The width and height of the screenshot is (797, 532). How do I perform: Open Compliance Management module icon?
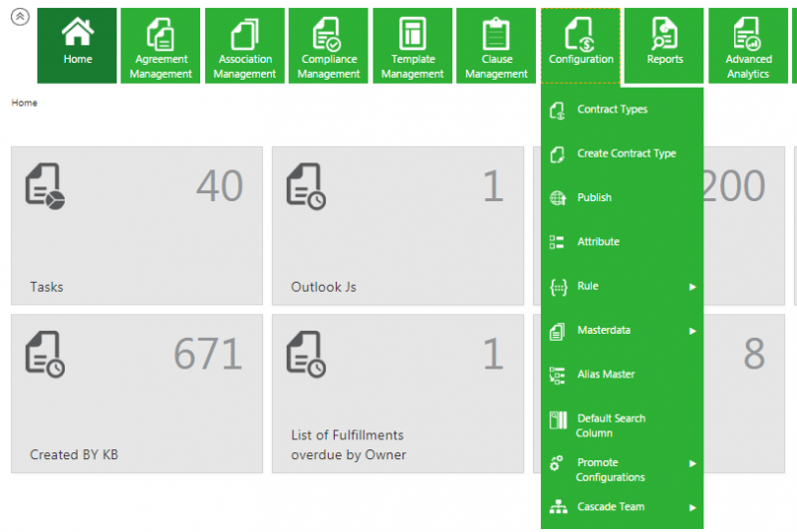click(329, 35)
